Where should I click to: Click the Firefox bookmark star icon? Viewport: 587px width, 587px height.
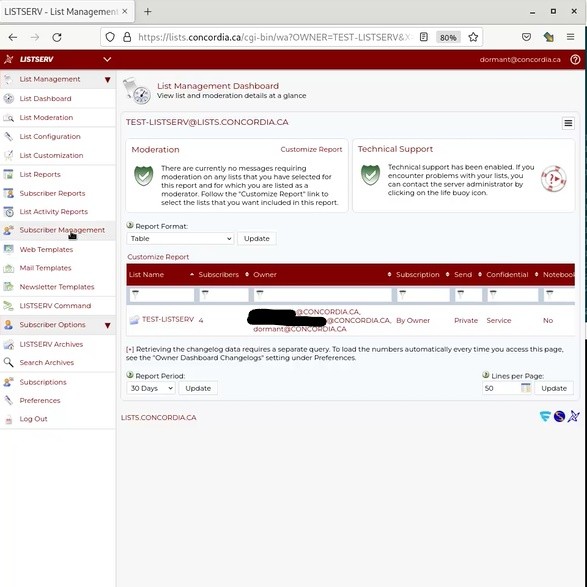(x=473, y=37)
